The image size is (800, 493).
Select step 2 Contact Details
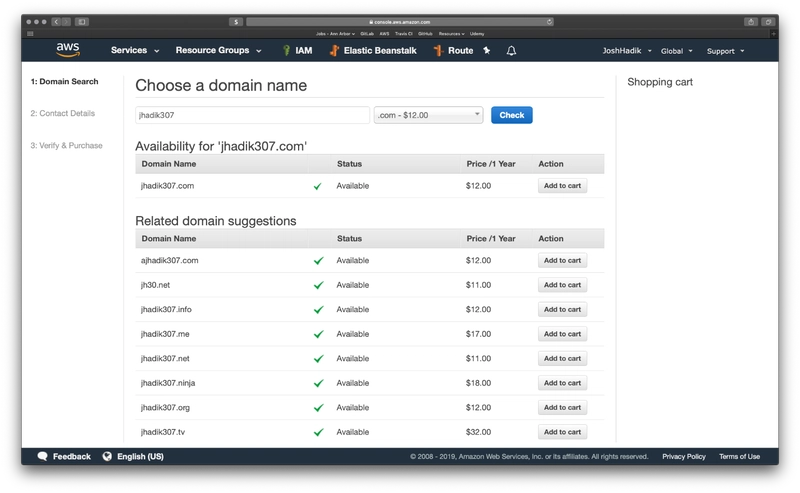tap(62, 113)
